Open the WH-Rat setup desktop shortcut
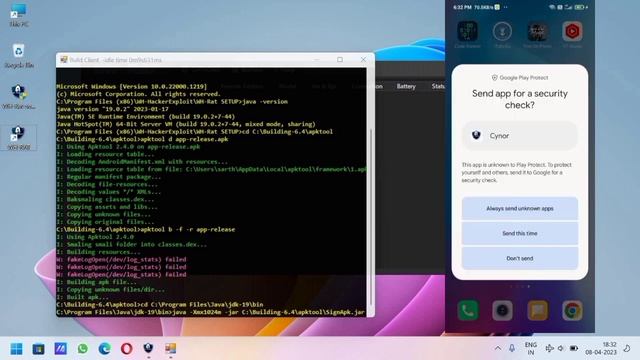640x360 pixels. (18, 96)
